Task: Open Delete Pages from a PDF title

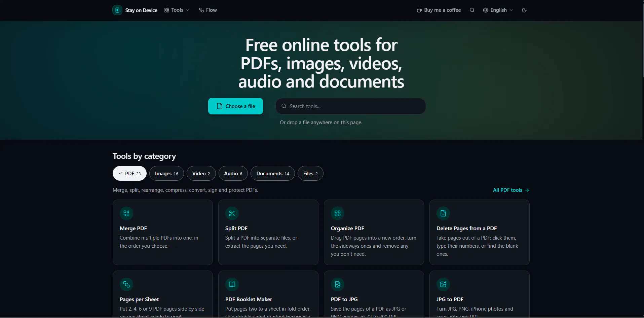Action: pyautogui.click(x=466, y=228)
